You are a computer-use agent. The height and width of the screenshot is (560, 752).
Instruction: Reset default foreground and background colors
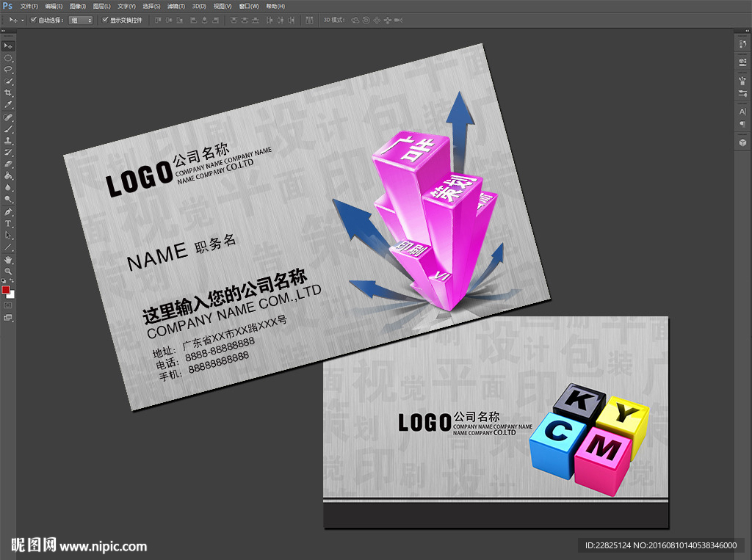click(x=4, y=281)
